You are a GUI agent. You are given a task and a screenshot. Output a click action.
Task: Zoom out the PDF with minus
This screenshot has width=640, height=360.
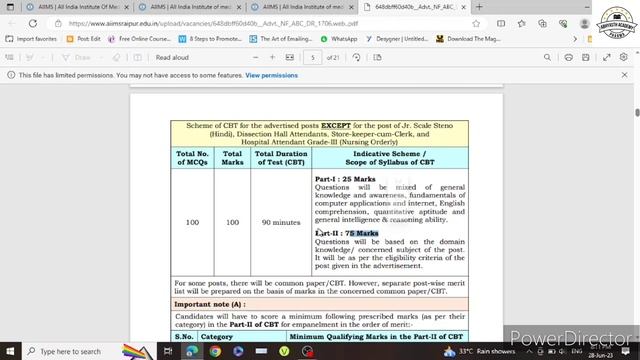click(x=256, y=58)
